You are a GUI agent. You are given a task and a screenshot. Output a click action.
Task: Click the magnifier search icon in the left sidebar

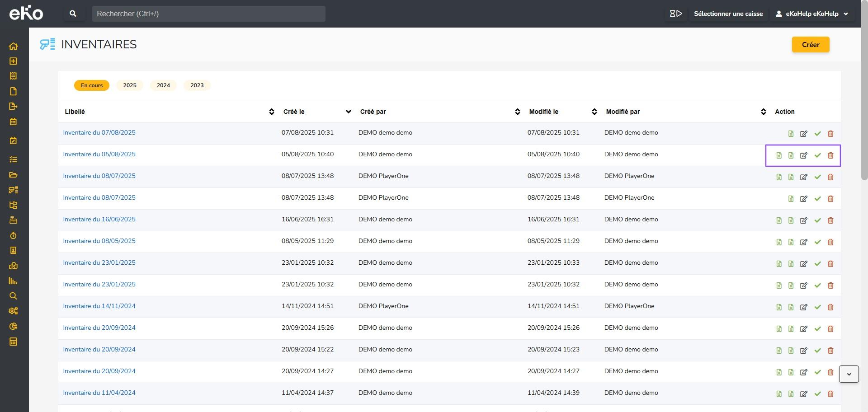coord(13,296)
